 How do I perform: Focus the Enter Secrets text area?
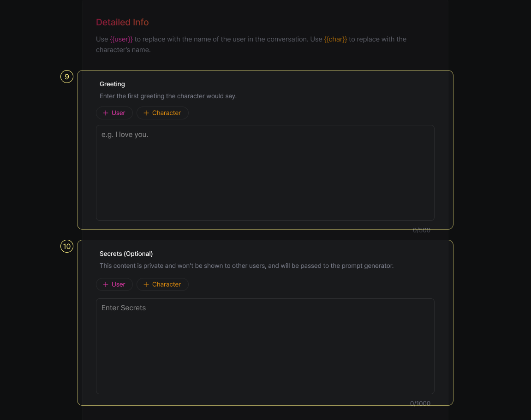[265, 346]
